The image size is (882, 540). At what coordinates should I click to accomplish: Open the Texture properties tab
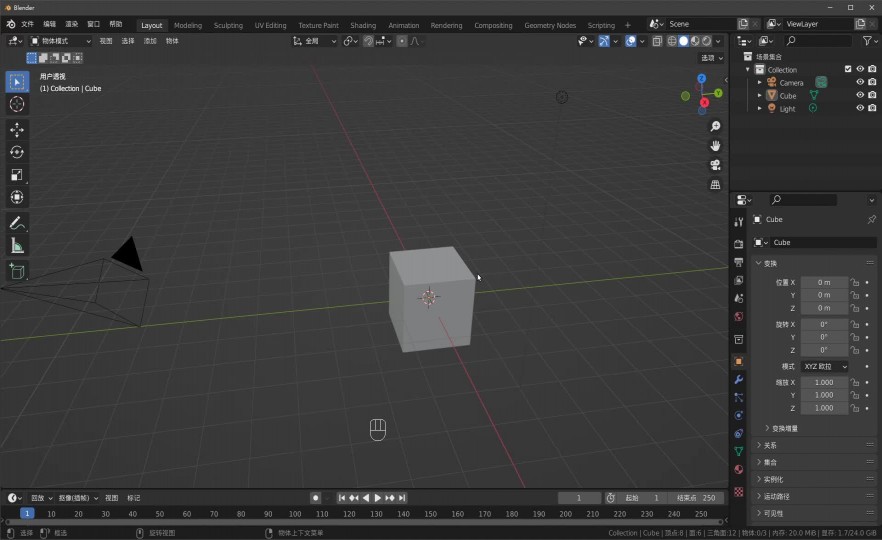coord(739,492)
